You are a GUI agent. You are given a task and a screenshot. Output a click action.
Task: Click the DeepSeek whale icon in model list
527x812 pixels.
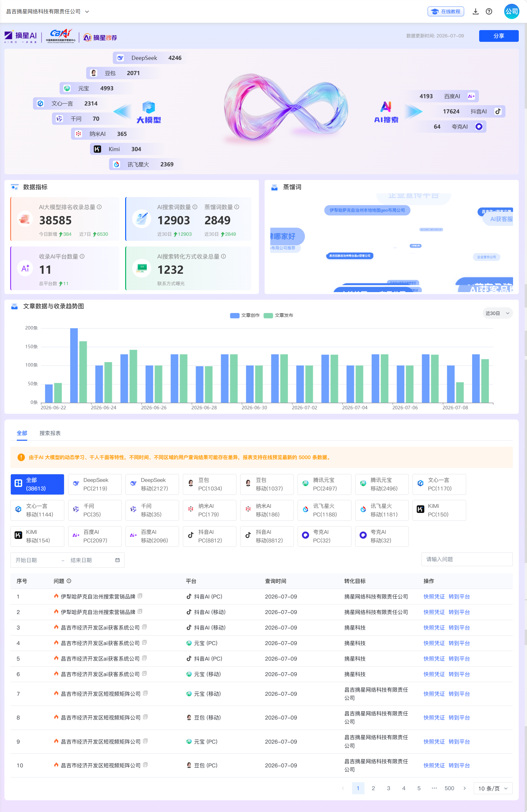click(x=120, y=58)
